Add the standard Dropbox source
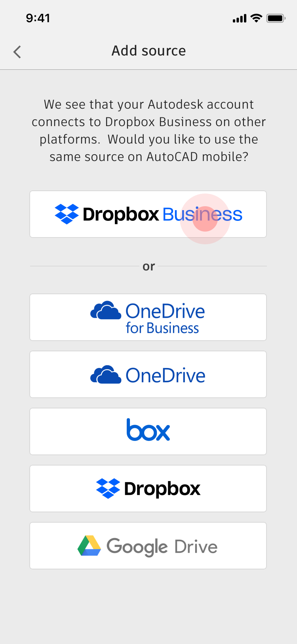This screenshot has height=644, width=297. coord(148,489)
